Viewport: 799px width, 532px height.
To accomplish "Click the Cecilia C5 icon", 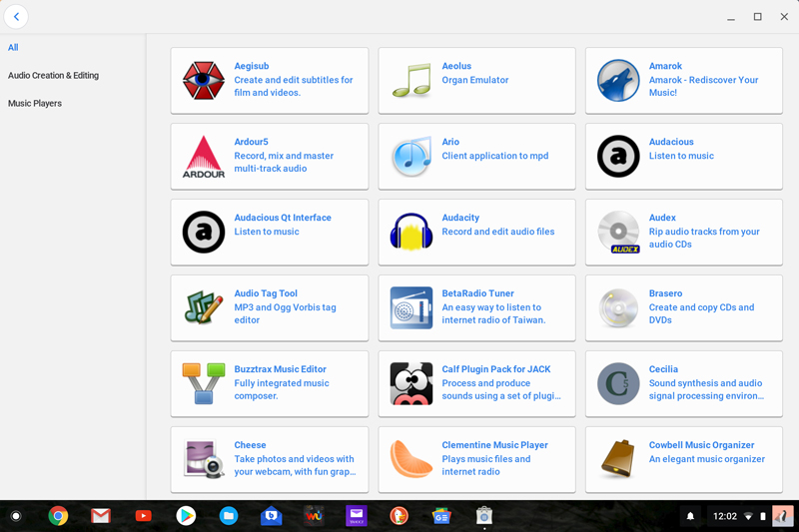I will tap(618, 383).
